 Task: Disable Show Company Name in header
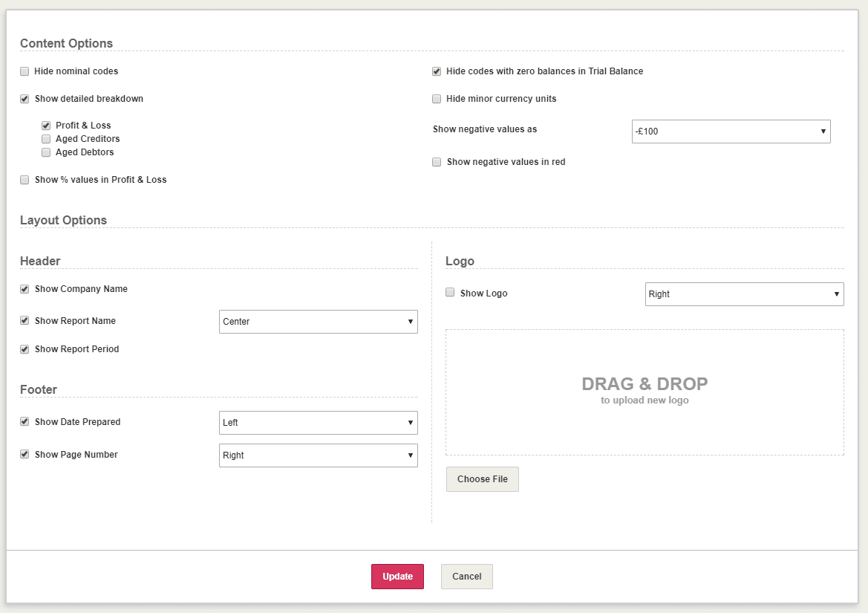tap(25, 289)
